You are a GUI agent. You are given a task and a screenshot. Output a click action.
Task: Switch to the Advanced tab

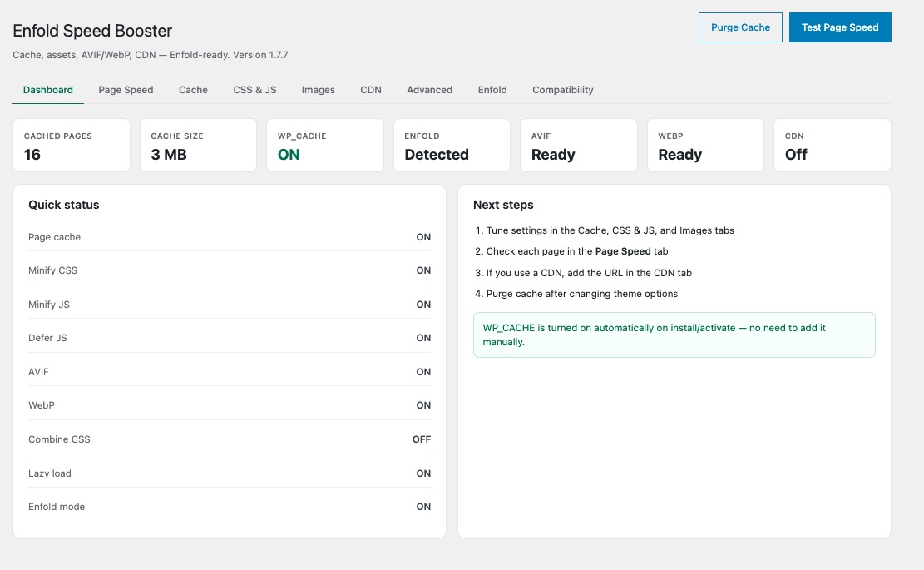(430, 90)
